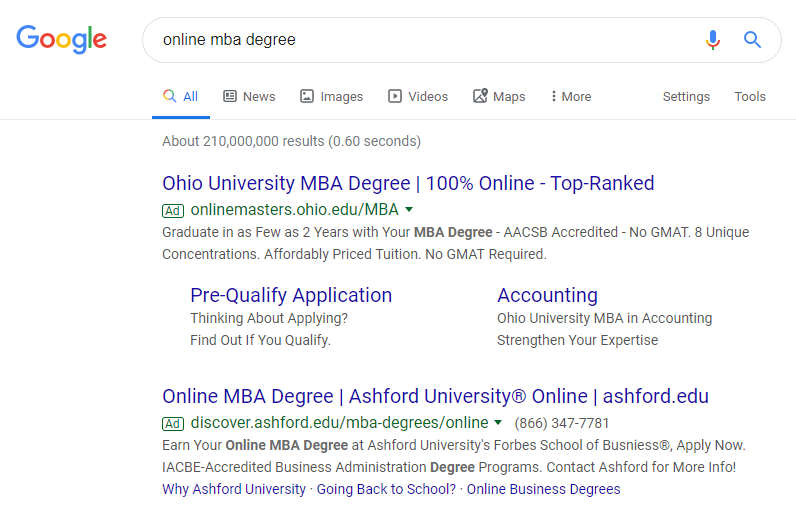
Task: Open Going Back to School? link
Action: pyautogui.click(x=386, y=489)
